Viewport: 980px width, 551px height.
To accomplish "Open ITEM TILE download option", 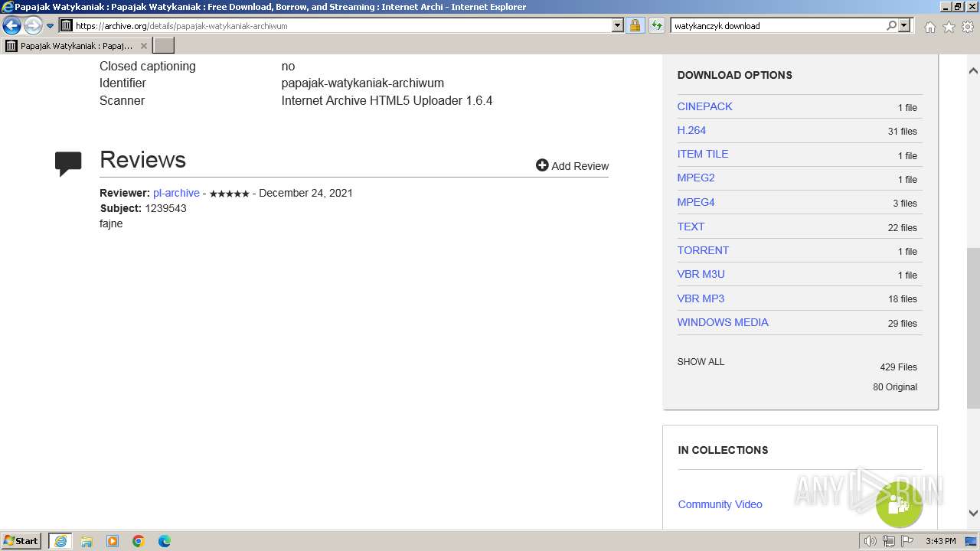I will 702,154.
